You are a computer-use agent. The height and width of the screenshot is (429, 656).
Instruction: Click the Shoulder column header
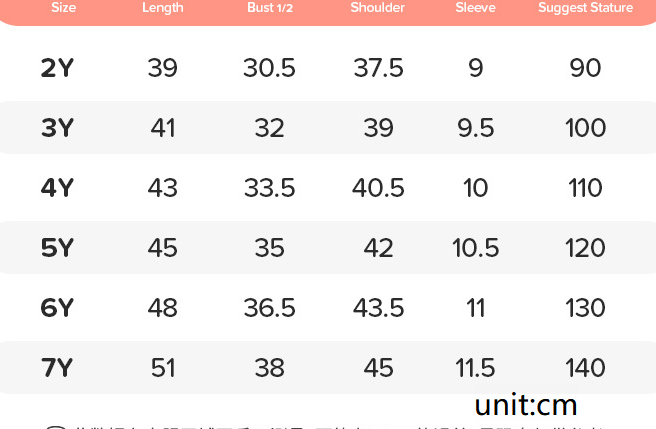click(x=378, y=8)
